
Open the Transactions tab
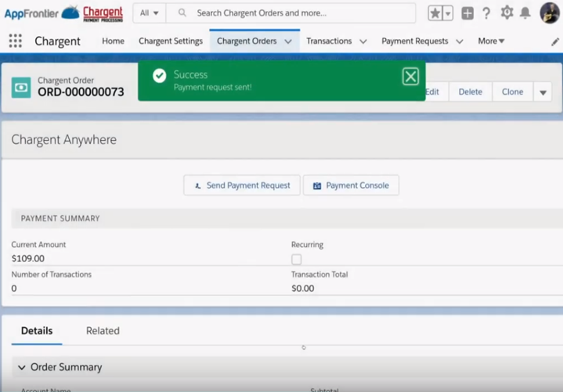pyautogui.click(x=329, y=41)
